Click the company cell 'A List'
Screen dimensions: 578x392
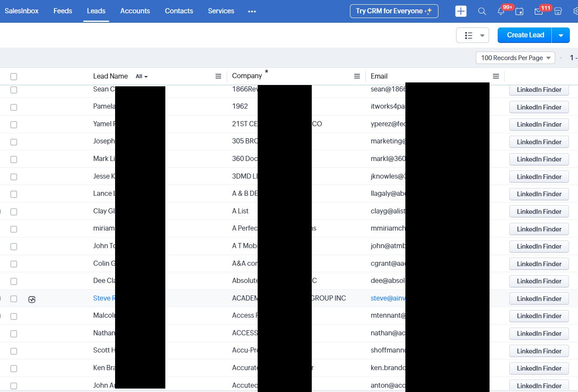tap(240, 211)
